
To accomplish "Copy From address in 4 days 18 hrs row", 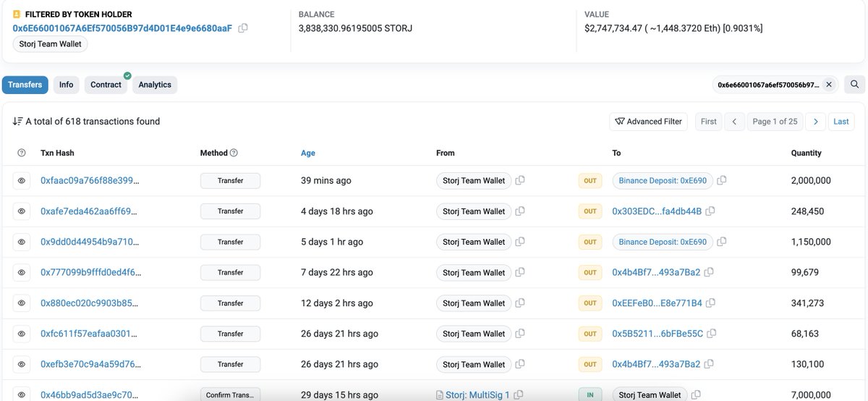I will tap(520, 211).
